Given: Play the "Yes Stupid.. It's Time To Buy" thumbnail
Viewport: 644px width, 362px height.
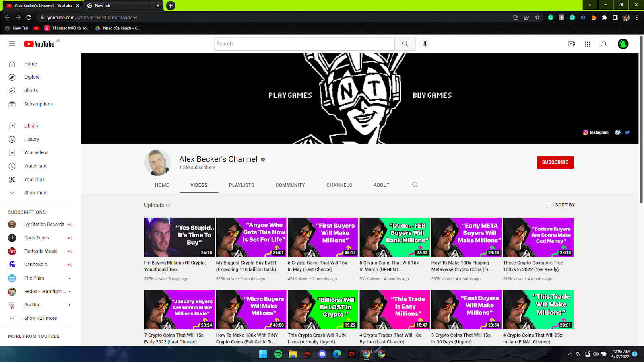Looking at the screenshot, I should [x=179, y=237].
